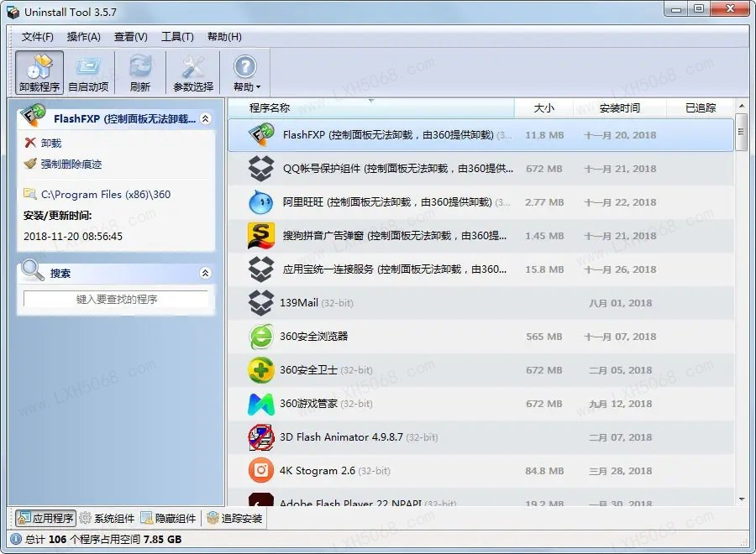Open the 查看(V) menu
Viewport: 756px width, 554px height.
[x=131, y=37]
